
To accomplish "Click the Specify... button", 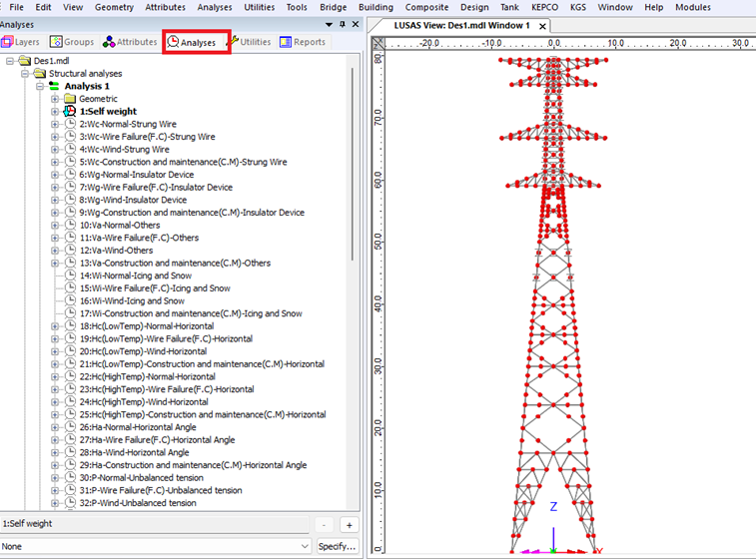I will pyautogui.click(x=337, y=546).
